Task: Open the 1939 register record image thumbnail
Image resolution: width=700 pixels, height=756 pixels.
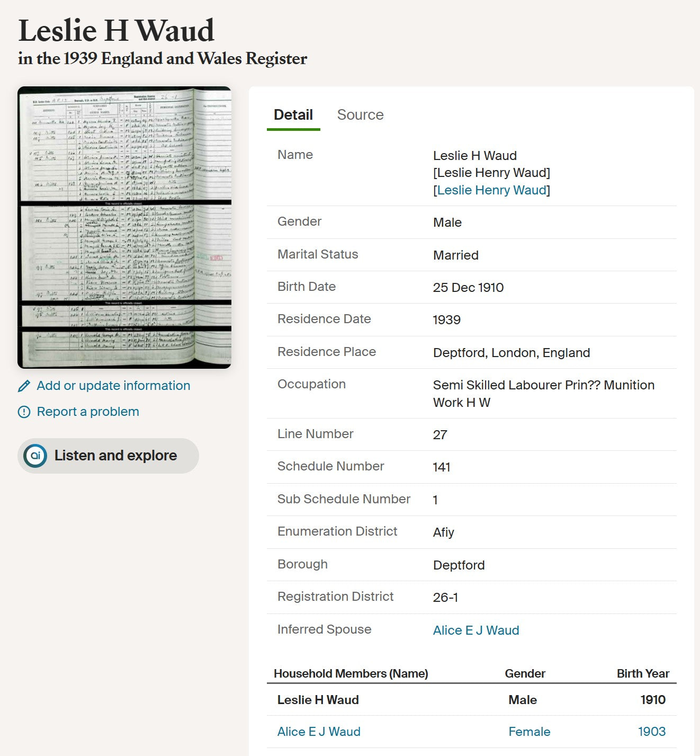Action: [x=124, y=227]
